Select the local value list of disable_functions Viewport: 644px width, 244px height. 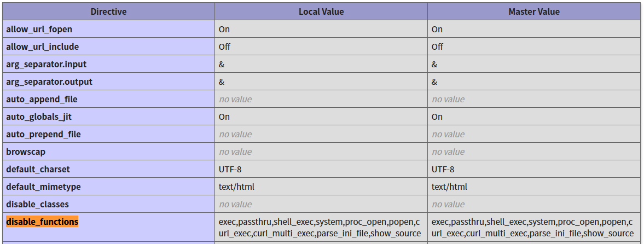(x=320, y=228)
